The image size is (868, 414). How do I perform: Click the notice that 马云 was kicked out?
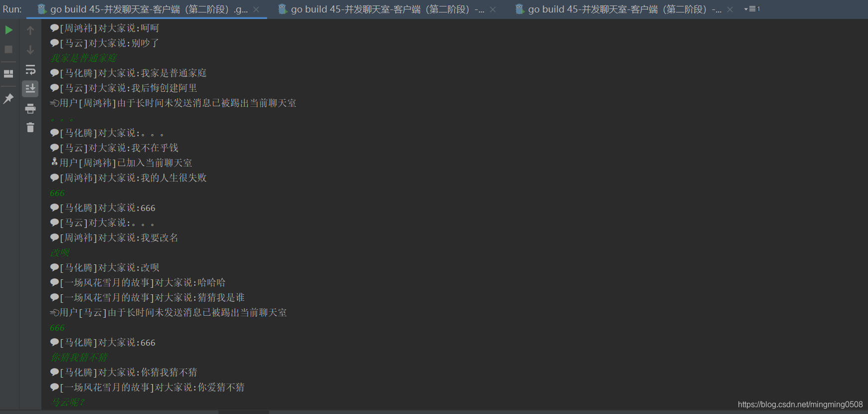[168, 313]
